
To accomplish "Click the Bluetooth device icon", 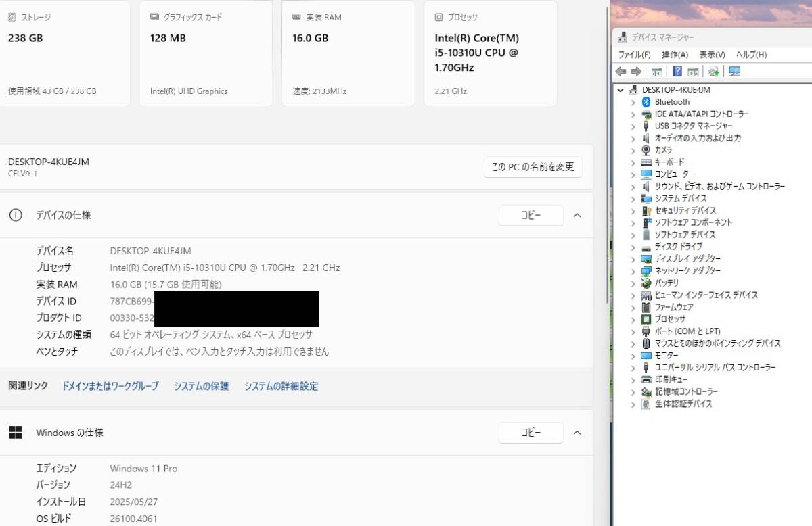I will click(646, 102).
